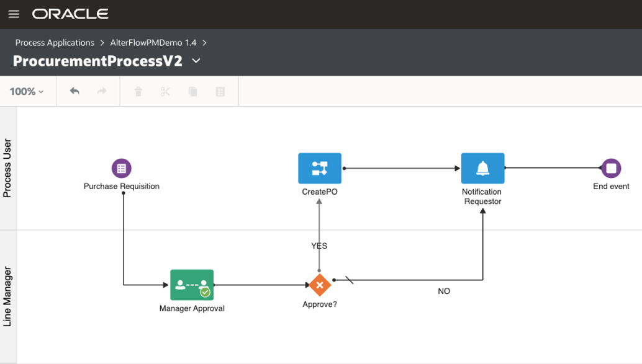
Task: Toggle the grid view icon
Action: point(220,91)
